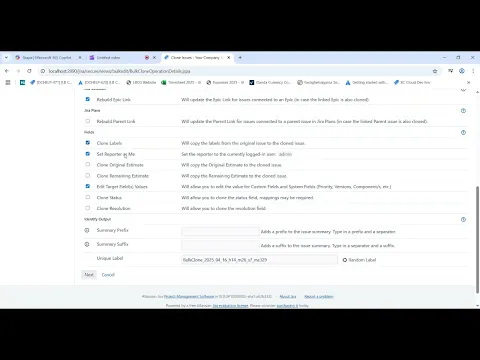Select the Clone Issues tab
Screen dimensions: 480x360
point(197,58)
